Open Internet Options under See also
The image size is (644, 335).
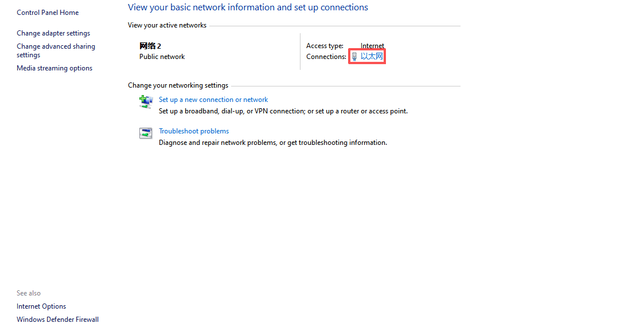click(x=41, y=306)
